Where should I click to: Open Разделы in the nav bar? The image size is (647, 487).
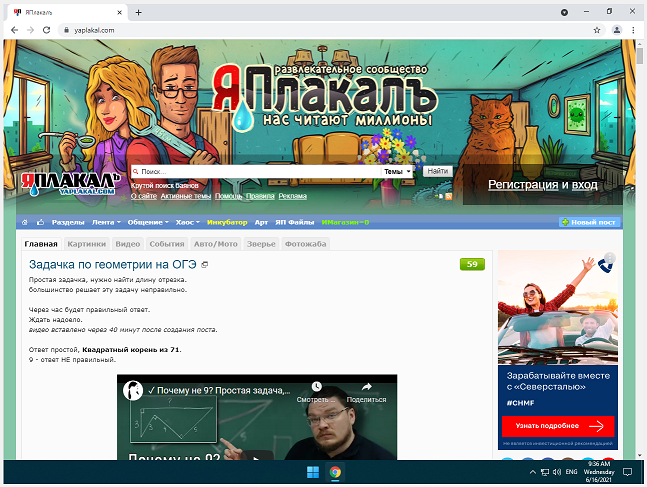68,222
